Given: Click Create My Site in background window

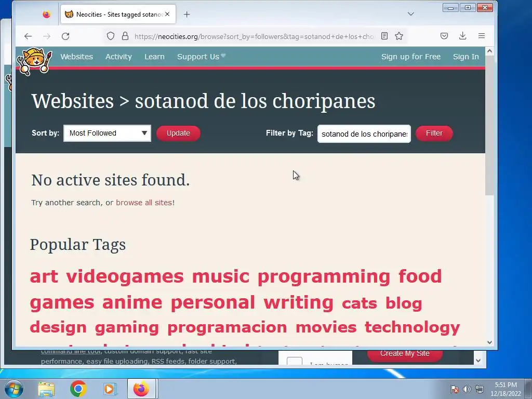Looking at the screenshot, I should coord(405,353).
